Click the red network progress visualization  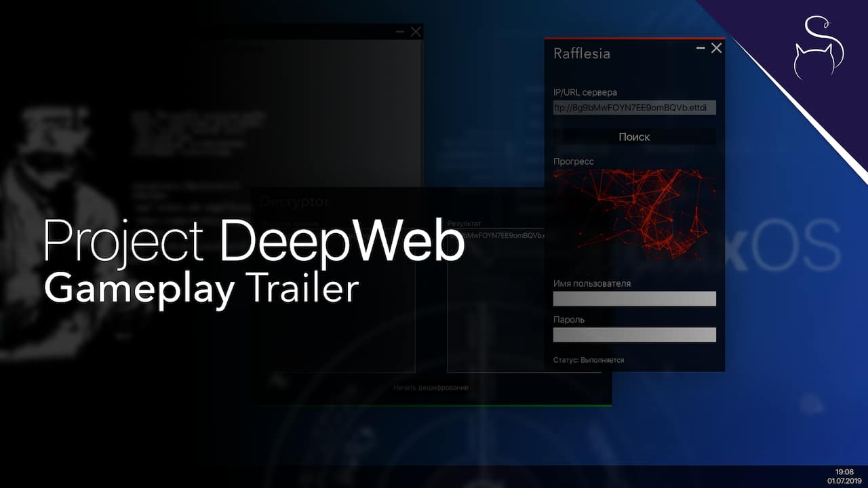(635, 215)
